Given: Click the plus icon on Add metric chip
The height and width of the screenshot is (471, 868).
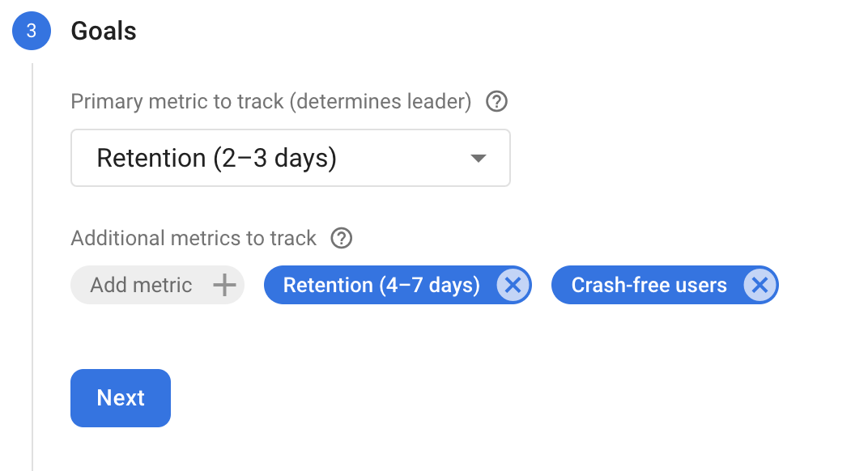Looking at the screenshot, I should [224, 285].
